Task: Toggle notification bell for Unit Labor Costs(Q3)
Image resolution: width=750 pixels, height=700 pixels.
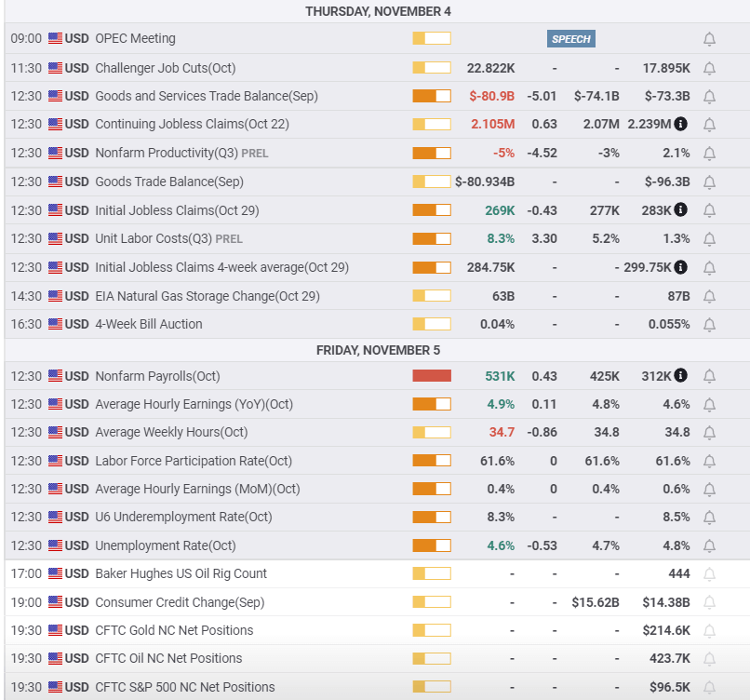Action: (709, 238)
